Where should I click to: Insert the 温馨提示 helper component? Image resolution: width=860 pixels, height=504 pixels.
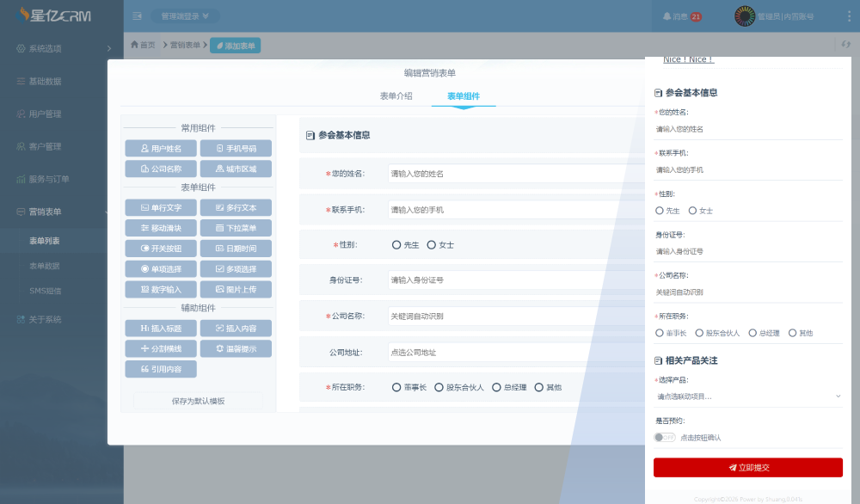(x=236, y=347)
